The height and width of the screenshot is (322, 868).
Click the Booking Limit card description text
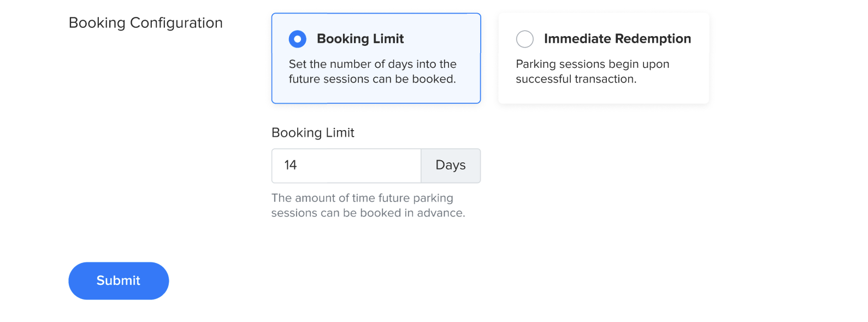click(373, 72)
